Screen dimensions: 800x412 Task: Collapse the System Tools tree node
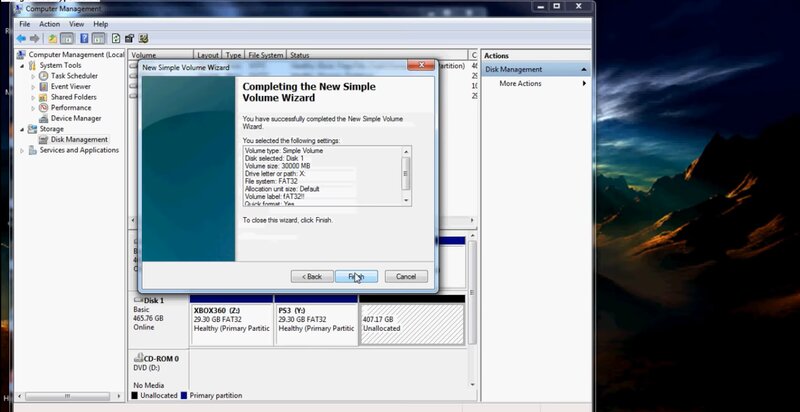22,66
